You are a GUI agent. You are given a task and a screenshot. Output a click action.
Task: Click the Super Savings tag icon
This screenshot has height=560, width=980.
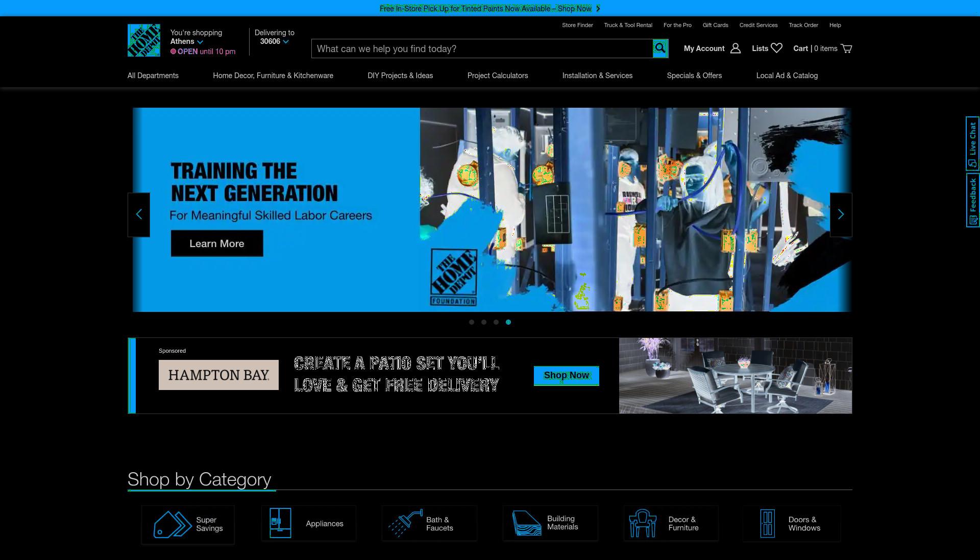coord(173,524)
